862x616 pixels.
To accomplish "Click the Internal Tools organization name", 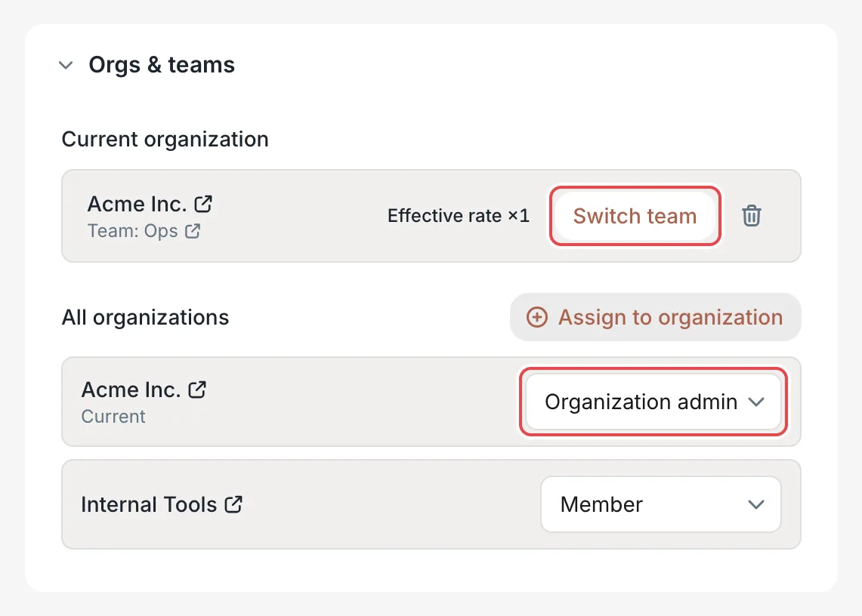I will point(149,504).
